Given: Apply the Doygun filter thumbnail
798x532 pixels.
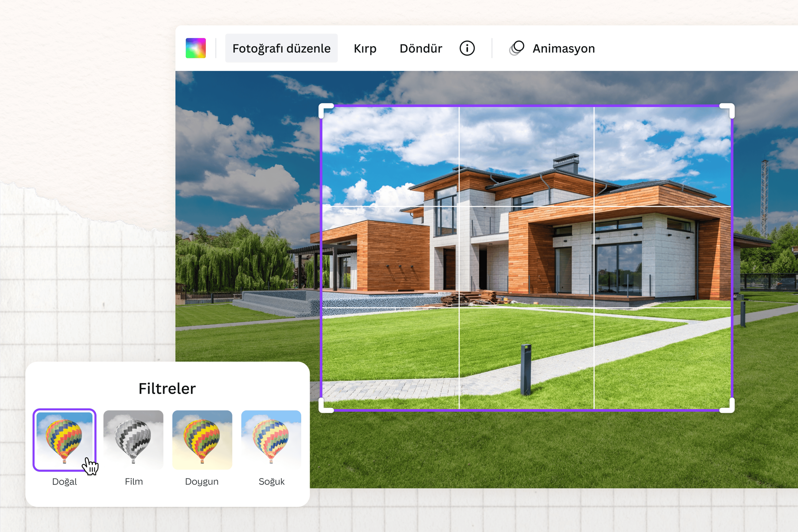Looking at the screenshot, I should [202, 440].
